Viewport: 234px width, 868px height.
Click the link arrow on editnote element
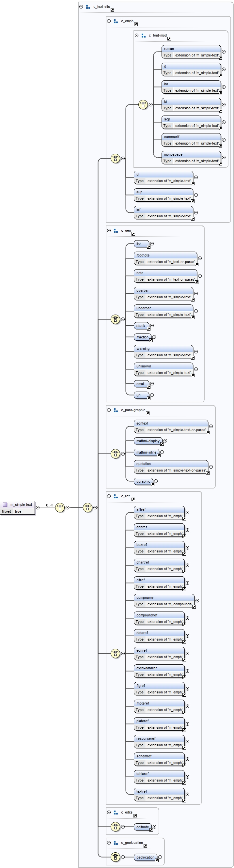tap(151, 830)
